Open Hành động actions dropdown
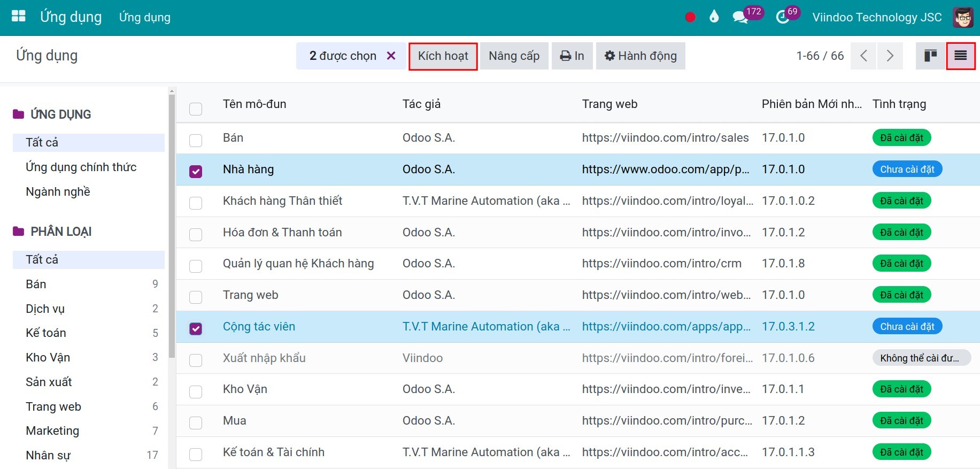 click(641, 56)
